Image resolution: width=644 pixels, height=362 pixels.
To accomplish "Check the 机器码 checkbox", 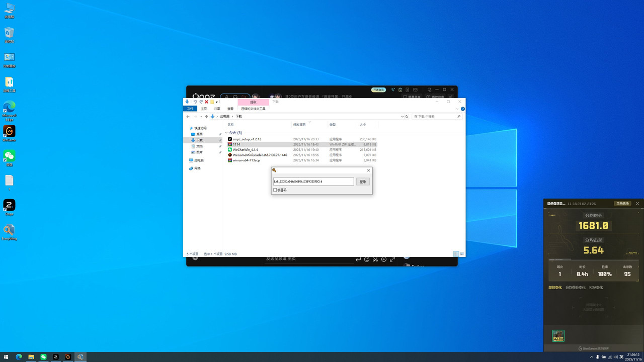I will (275, 190).
